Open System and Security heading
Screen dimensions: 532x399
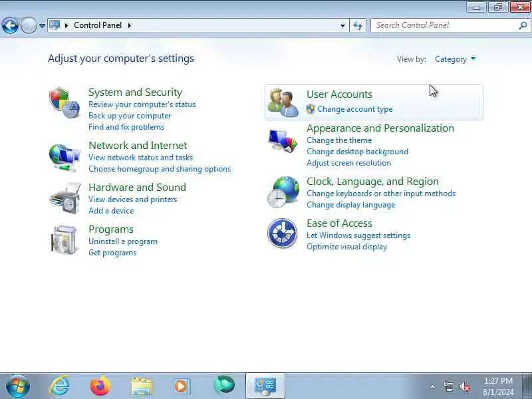pos(136,92)
